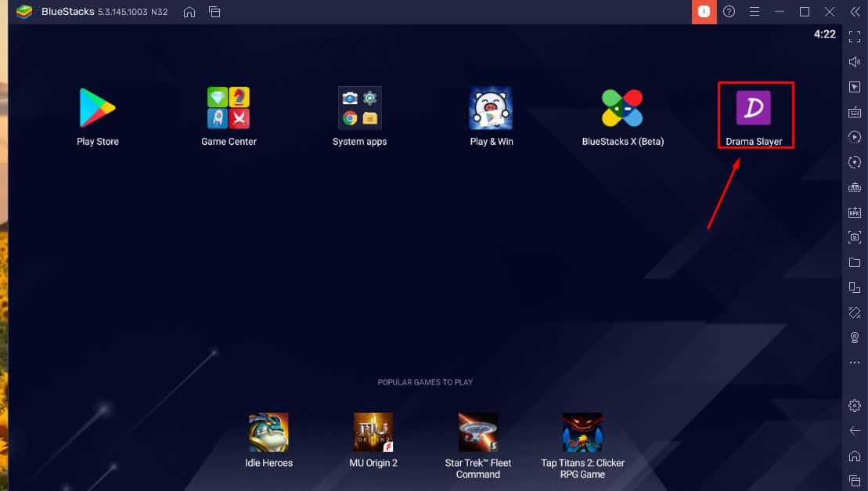Select the Idle Heroes game thumbnail
The image size is (868, 491).
[x=268, y=433]
